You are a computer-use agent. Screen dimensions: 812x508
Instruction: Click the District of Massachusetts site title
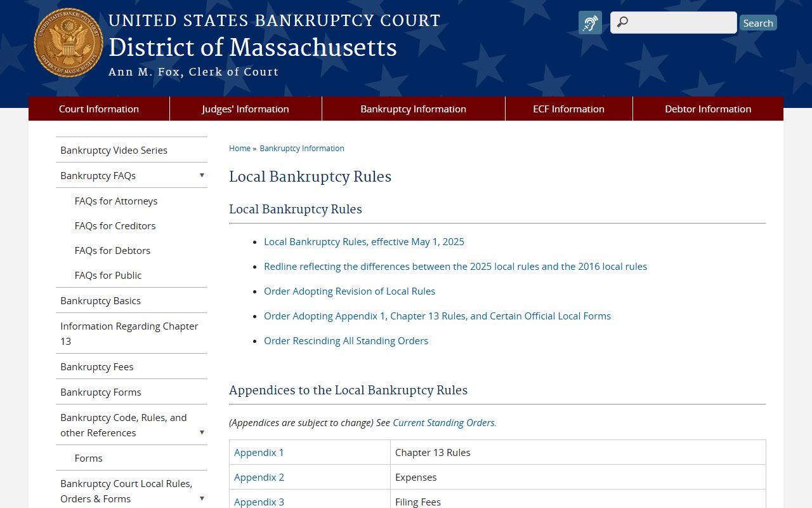[252, 48]
